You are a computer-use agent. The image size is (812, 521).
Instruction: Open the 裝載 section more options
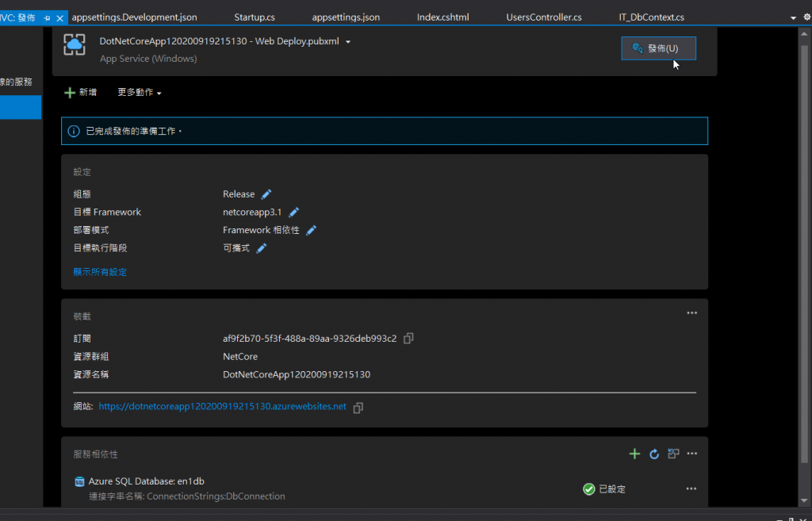coord(691,312)
